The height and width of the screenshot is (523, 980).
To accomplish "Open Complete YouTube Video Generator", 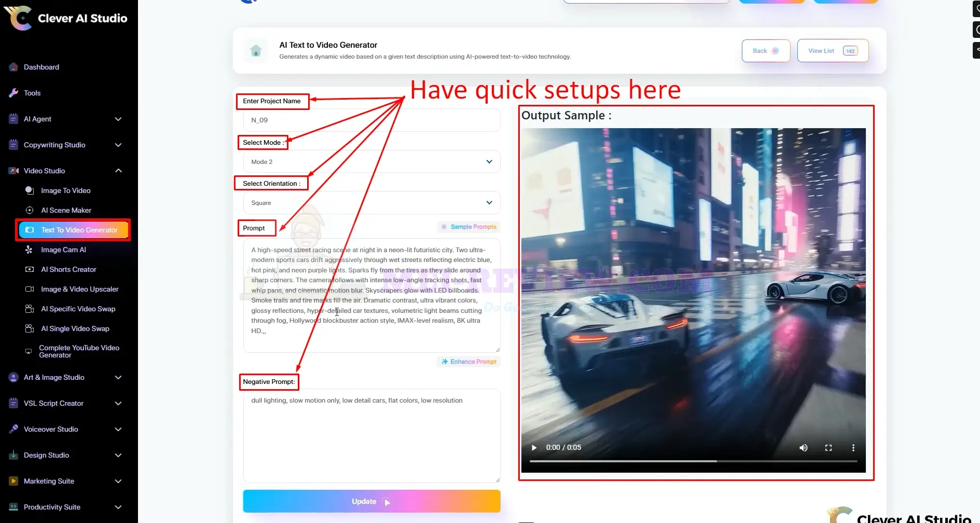I will coord(79,351).
